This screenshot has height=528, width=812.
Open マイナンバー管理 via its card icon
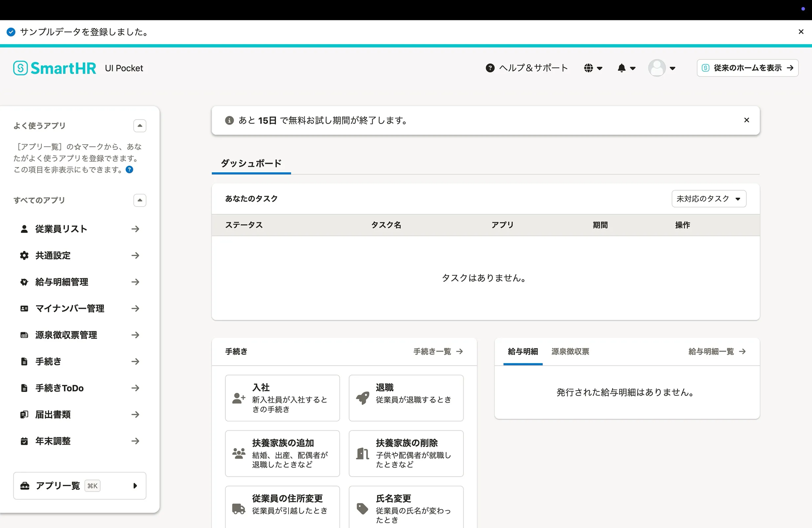pyautogui.click(x=24, y=308)
